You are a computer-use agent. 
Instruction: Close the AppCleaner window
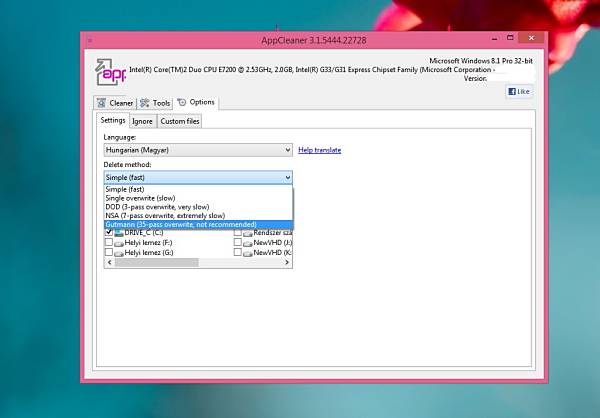[x=531, y=38]
